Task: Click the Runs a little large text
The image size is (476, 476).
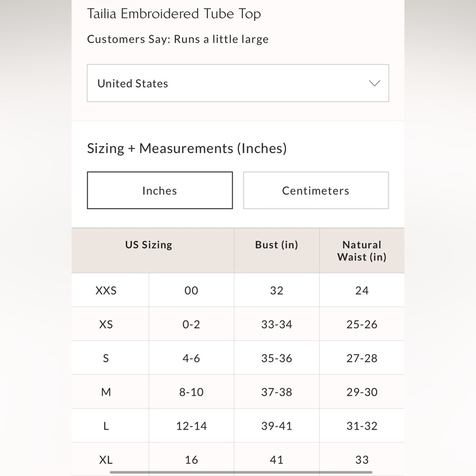Action: click(221, 39)
